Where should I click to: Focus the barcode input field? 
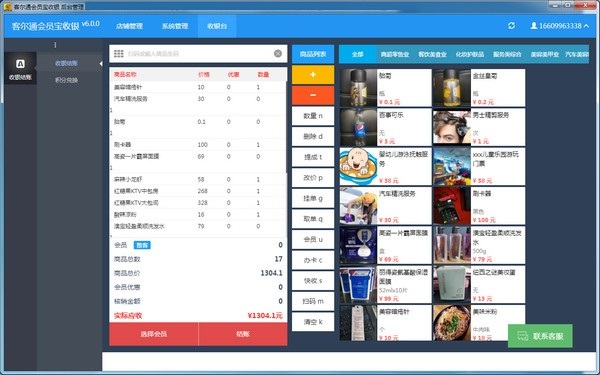tap(198, 54)
